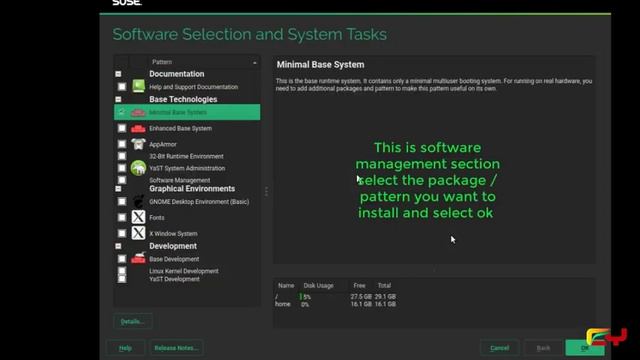Select 32-Bit Runtime Environment row label
Viewport: 640px width, 360px height.
point(186,156)
